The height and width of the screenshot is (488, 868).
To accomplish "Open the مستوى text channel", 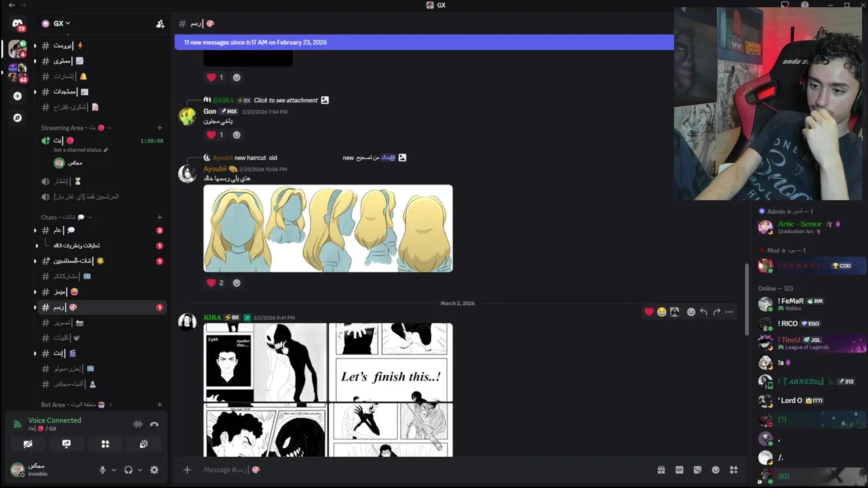I will [x=100, y=61].
